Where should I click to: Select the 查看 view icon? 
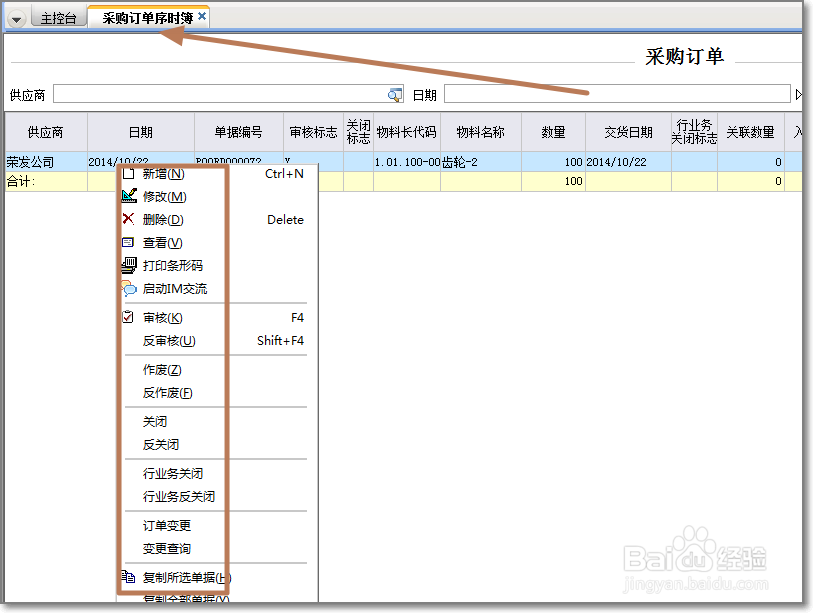(x=130, y=242)
